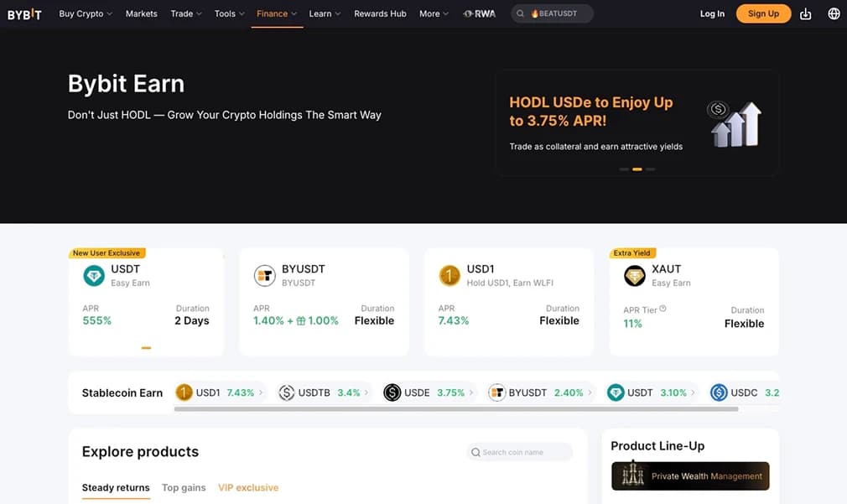
Task: Click the Bybit logo
Action: (x=24, y=14)
